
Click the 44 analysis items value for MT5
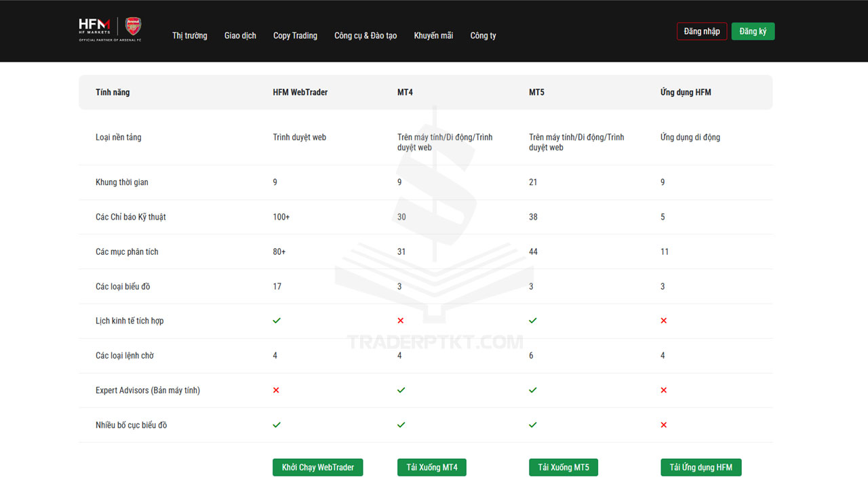coord(533,252)
